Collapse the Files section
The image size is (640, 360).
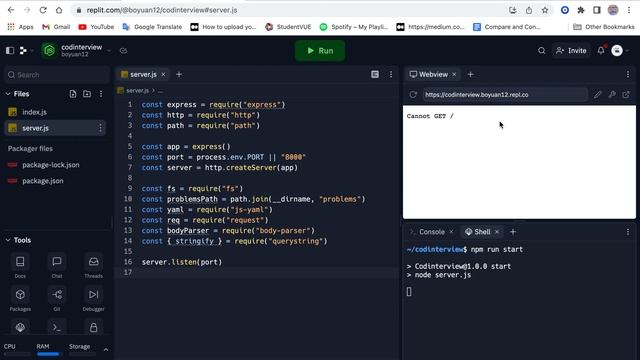coord(8,94)
